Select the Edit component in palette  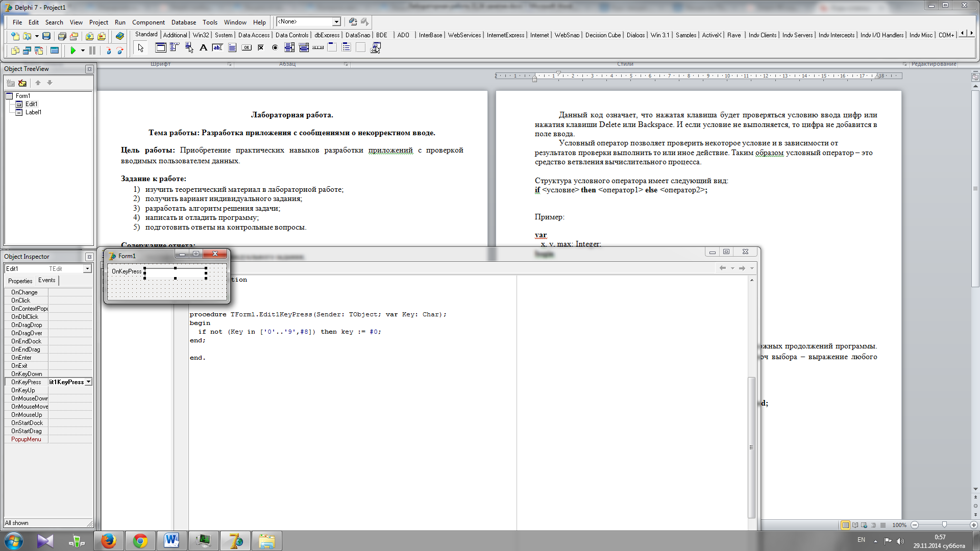click(217, 47)
